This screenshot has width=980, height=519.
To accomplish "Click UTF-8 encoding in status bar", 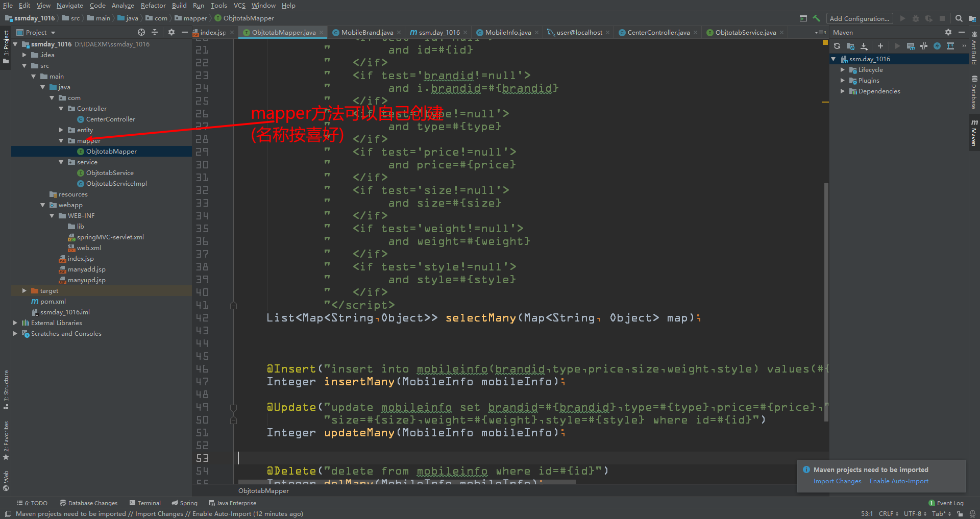I will pyautogui.click(x=915, y=514).
